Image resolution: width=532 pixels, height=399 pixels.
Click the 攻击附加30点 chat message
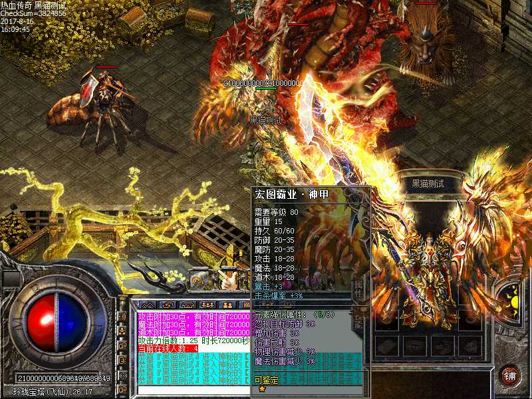[x=194, y=317]
